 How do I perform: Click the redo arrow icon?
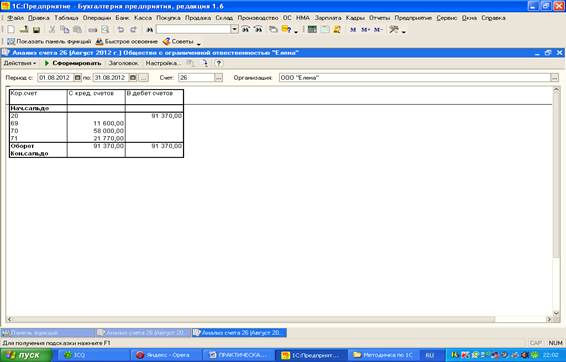pos(133,30)
